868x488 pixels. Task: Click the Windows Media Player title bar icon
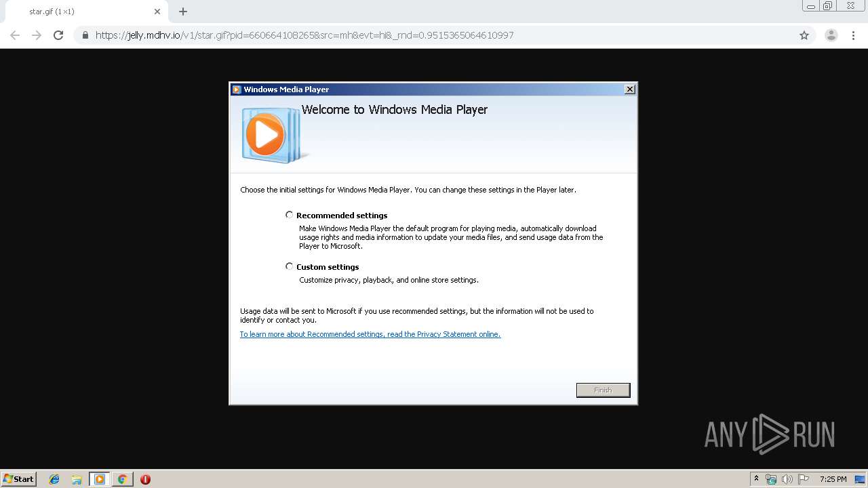[237, 89]
